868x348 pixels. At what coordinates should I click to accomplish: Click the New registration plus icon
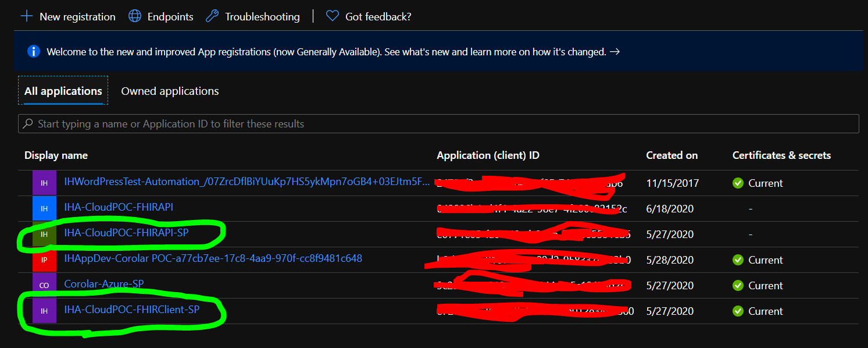click(x=27, y=16)
